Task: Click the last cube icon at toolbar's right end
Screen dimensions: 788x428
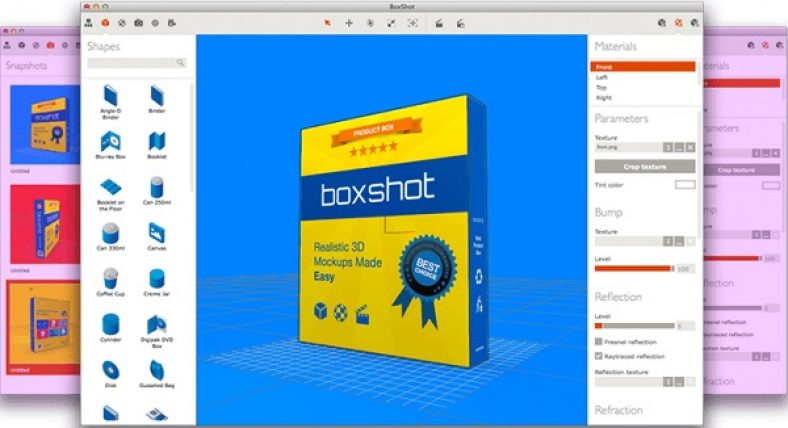Action: 695,23
